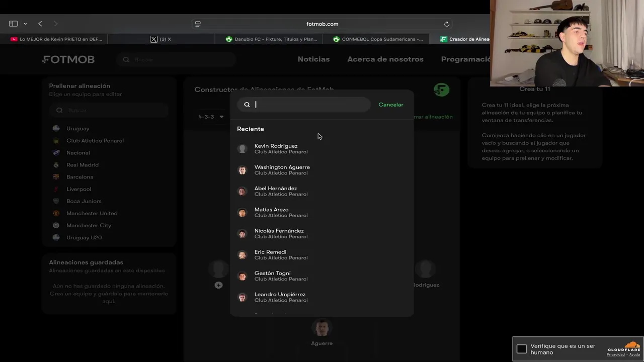Switch to the Danubio FC Fixture tab
644x362 pixels.
[272, 39]
